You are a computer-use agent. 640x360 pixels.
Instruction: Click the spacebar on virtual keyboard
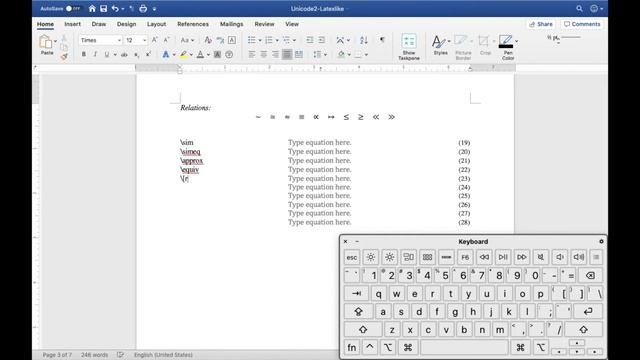click(464, 347)
